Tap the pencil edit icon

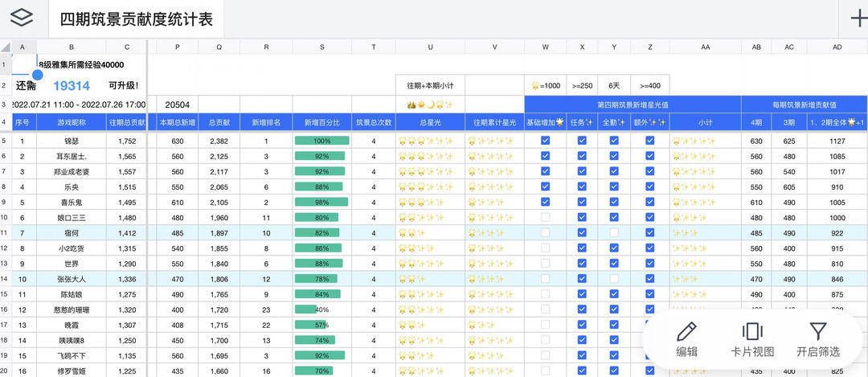click(686, 332)
